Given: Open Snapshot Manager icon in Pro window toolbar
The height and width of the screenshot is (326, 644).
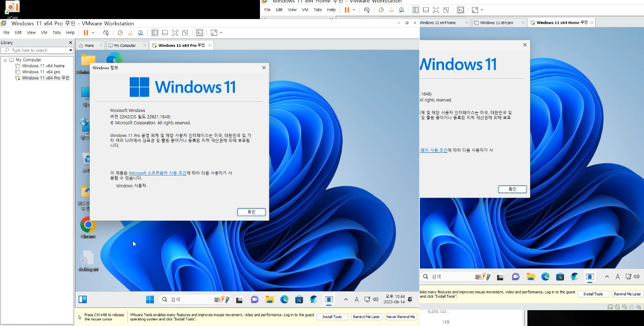Looking at the screenshot, I should click(140, 33).
